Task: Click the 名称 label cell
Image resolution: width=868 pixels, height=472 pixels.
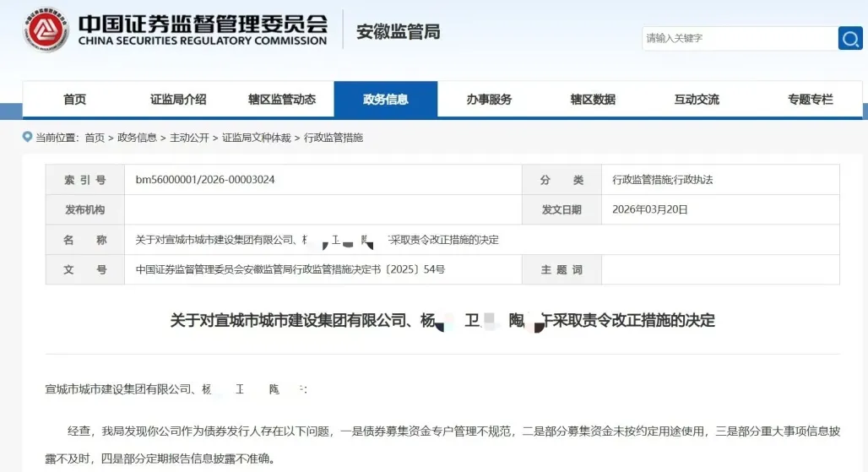Action: click(x=84, y=240)
